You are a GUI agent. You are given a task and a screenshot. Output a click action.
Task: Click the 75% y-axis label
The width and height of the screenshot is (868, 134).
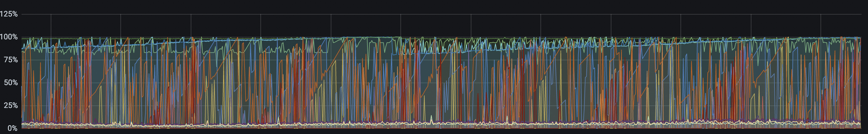tap(11, 60)
